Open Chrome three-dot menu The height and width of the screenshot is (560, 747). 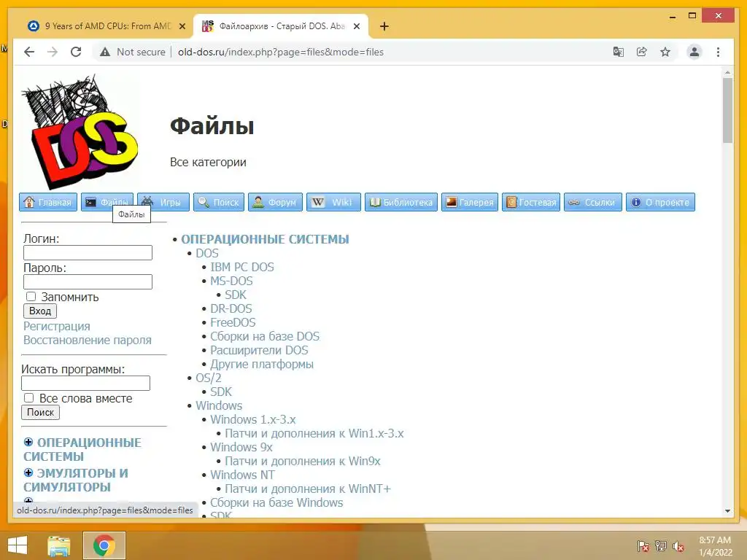(x=718, y=52)
